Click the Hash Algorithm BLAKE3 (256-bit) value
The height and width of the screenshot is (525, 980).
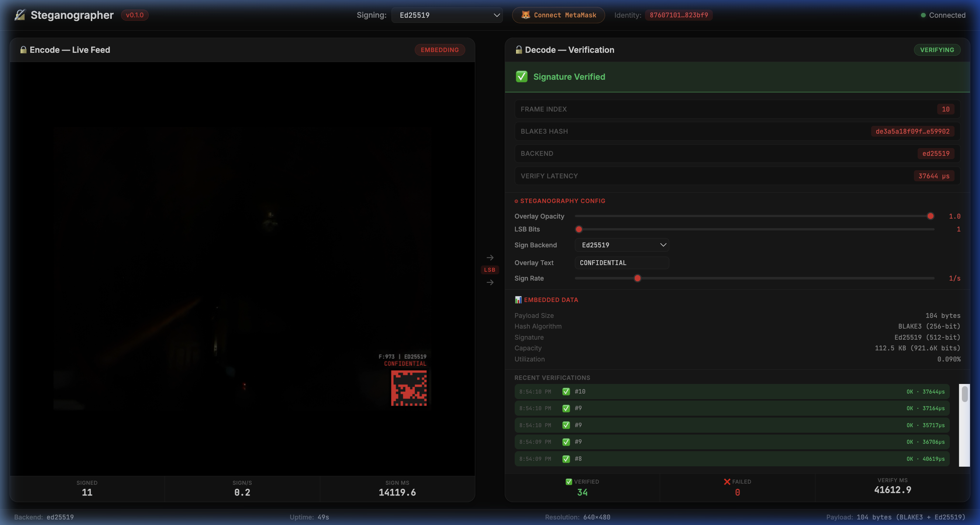click(x=929, y=326)
